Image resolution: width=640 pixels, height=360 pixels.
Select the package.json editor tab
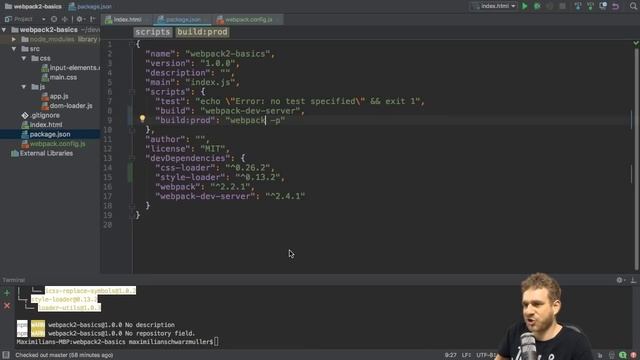(x=183, y=20)
